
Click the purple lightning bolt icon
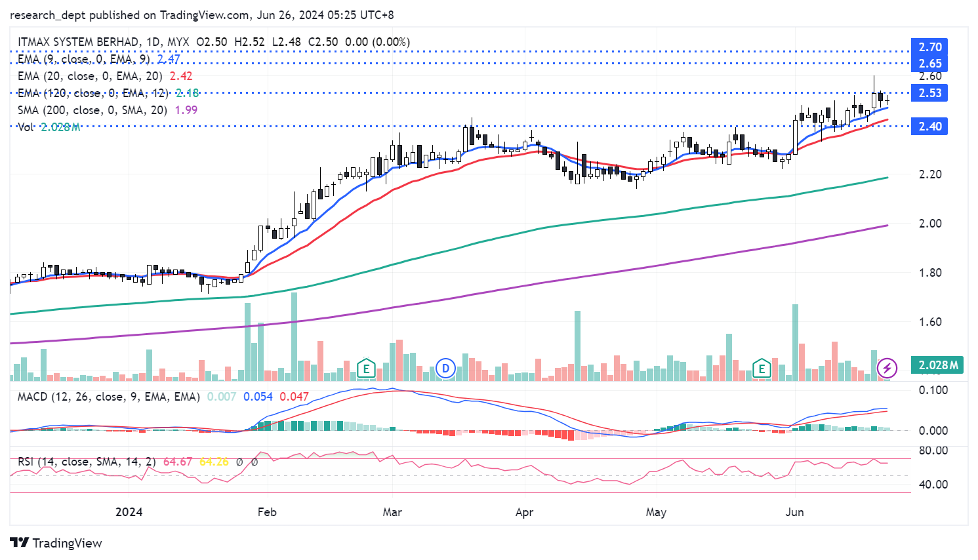(x=887, y=367)
